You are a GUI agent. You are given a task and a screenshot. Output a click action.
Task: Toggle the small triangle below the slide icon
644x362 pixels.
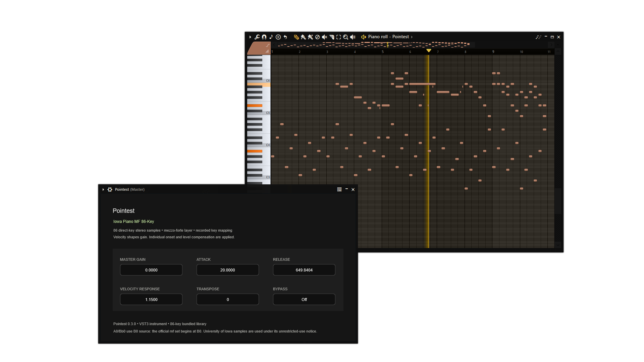[x=267, y=51]
